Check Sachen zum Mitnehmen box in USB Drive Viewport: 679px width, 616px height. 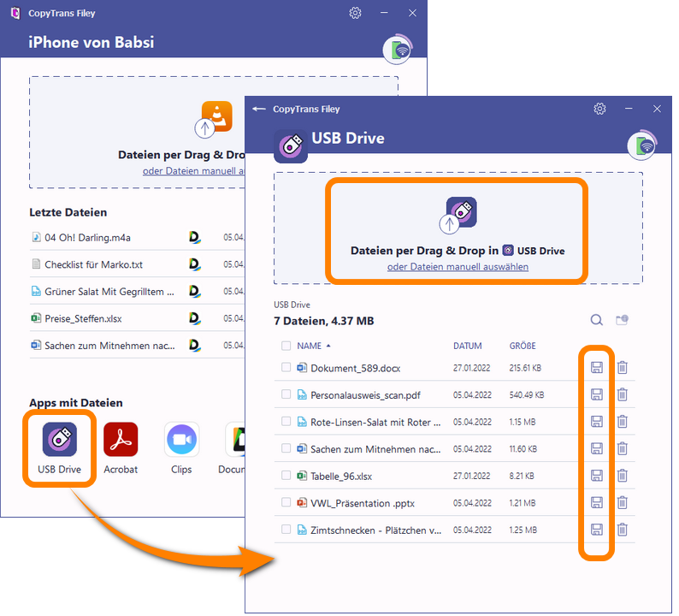[286, 448]
